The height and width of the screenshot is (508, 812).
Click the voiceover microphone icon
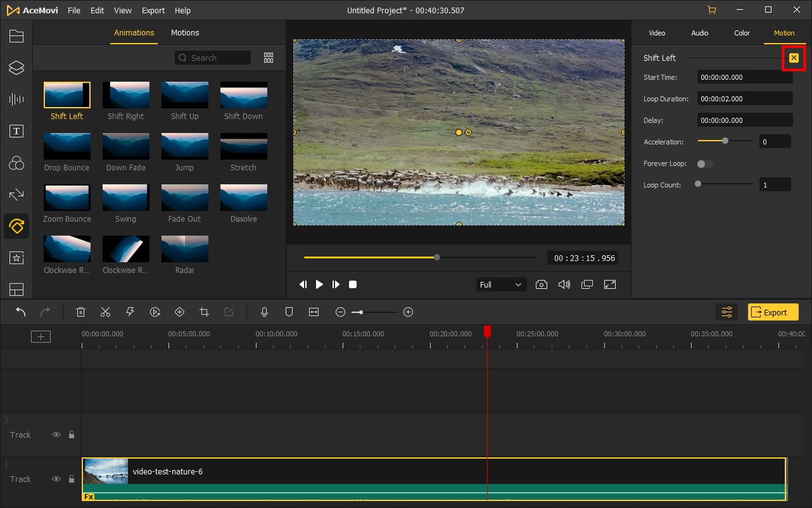(264, 312)
